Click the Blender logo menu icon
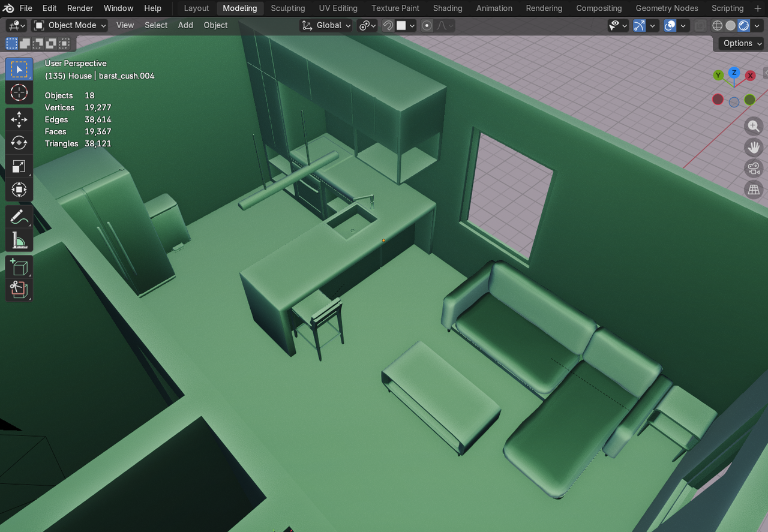 pyautogui.click(x=8, y=8)
